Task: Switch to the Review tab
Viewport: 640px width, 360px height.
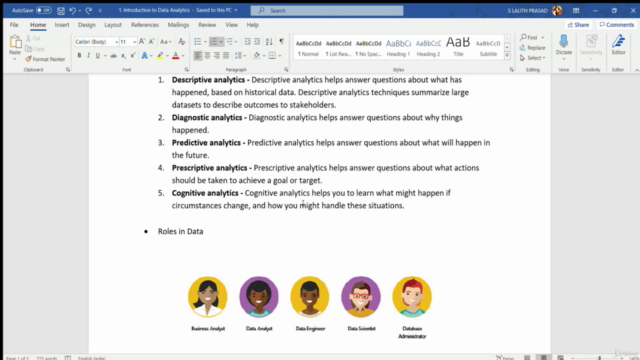Action: pos(207,25)
